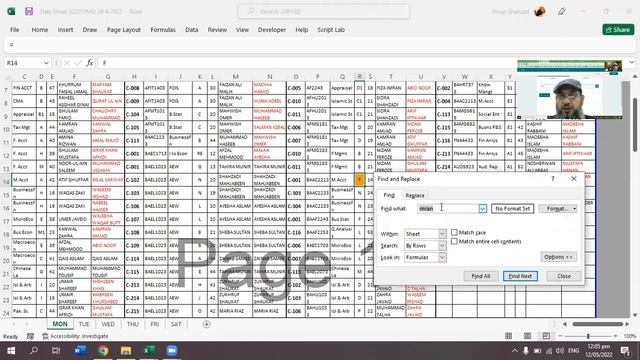Open Windows taskbar search
Screen dimensions: 640x360
click(x=34, y=351)
